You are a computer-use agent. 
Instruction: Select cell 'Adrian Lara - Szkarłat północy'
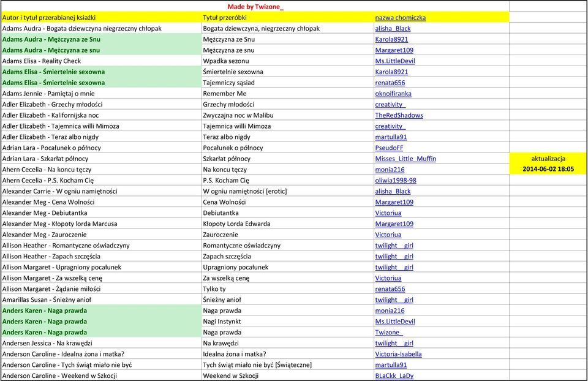pyautogui.click(x=101, y=159)
